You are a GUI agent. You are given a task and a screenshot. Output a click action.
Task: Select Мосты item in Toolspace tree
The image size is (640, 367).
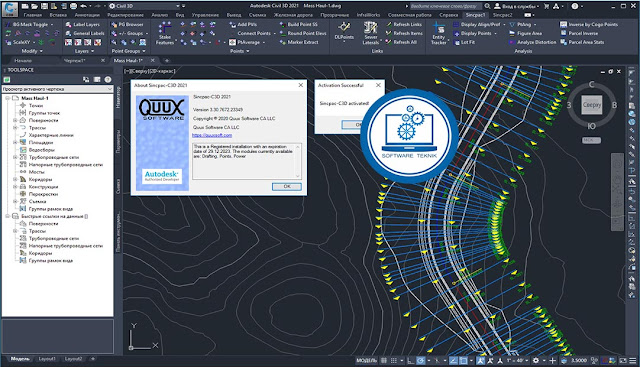[36, 172]
